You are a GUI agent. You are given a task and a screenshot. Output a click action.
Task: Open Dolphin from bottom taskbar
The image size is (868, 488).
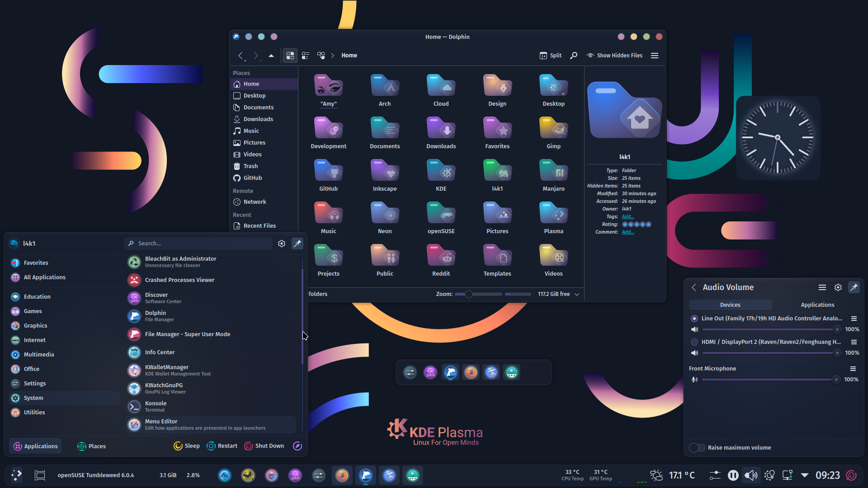366,475
